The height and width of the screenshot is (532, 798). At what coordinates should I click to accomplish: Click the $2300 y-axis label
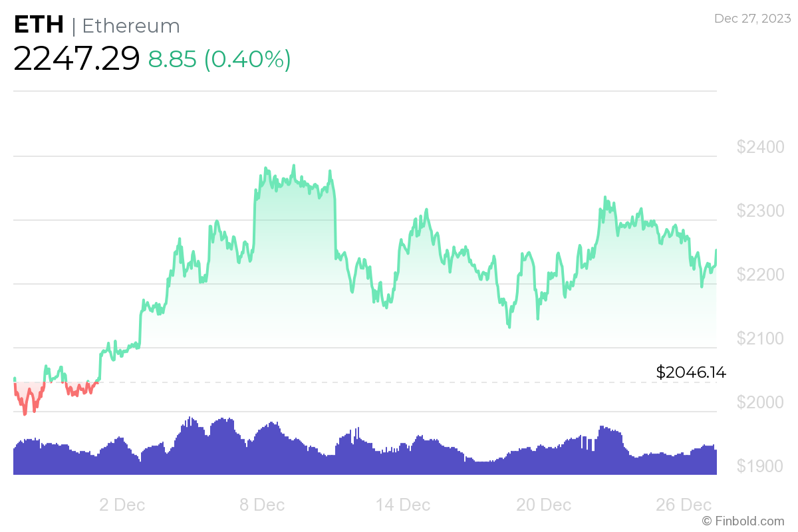point(760,211)
